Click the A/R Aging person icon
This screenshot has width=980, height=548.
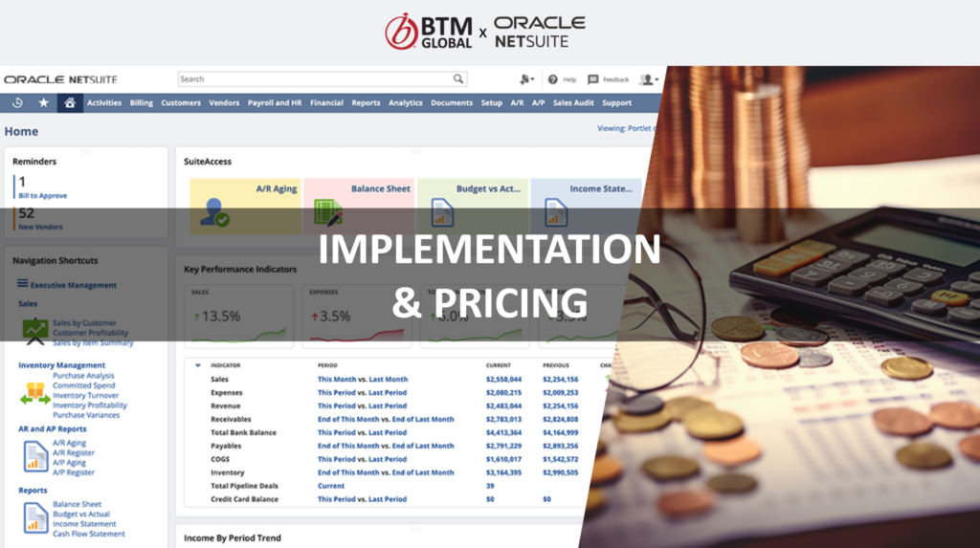pyautogui.click(x=214, y=211)
